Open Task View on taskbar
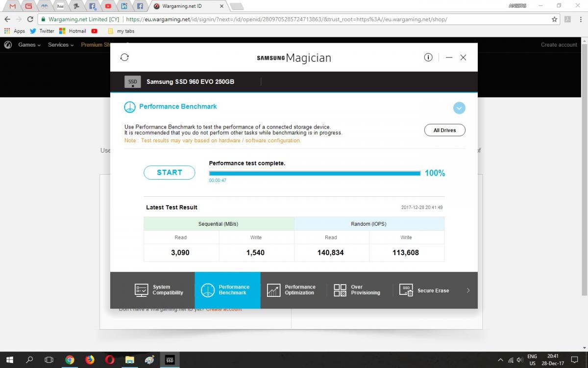 (x=49, y=360)
